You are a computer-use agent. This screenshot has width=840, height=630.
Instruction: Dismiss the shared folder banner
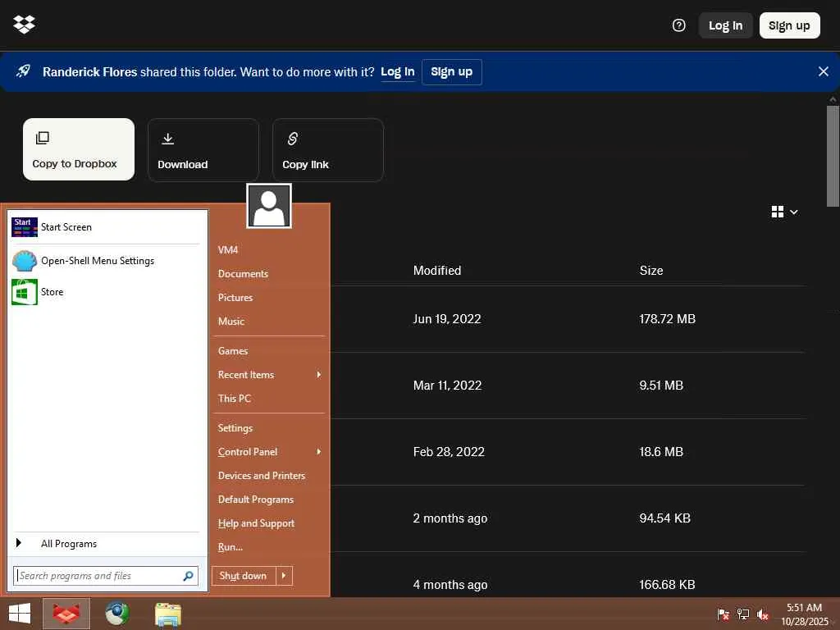824,71
